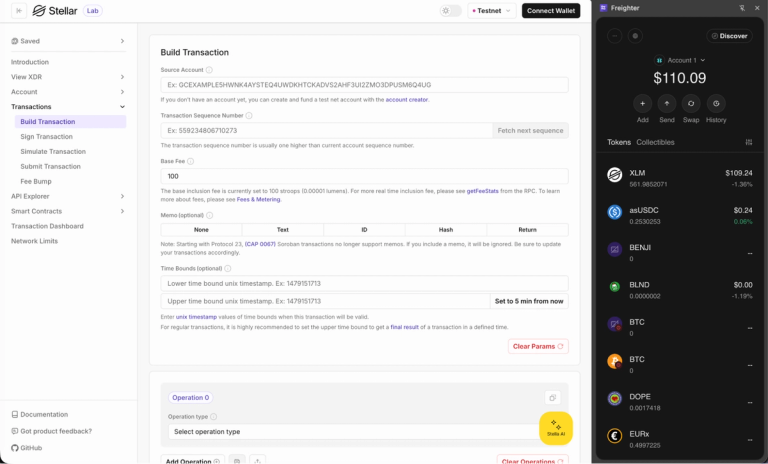Expand the Saved section chevron
This screenshot has height=464, width=768.
122,41
